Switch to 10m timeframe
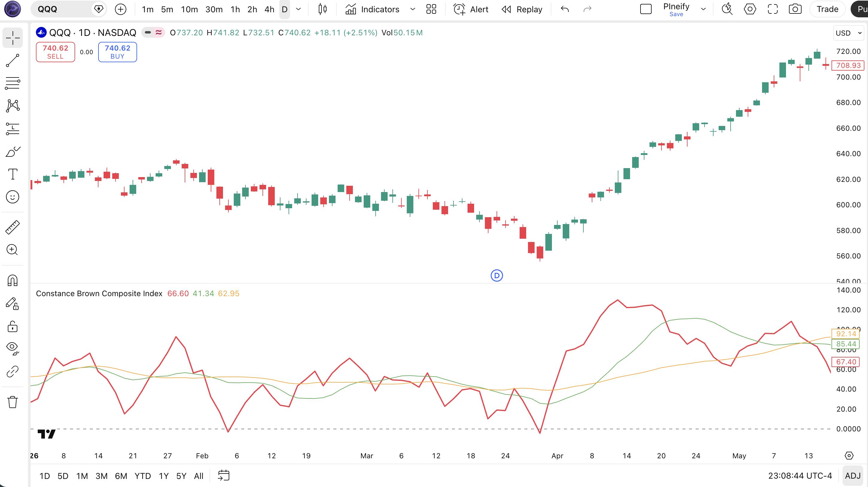 coord(189,9)
